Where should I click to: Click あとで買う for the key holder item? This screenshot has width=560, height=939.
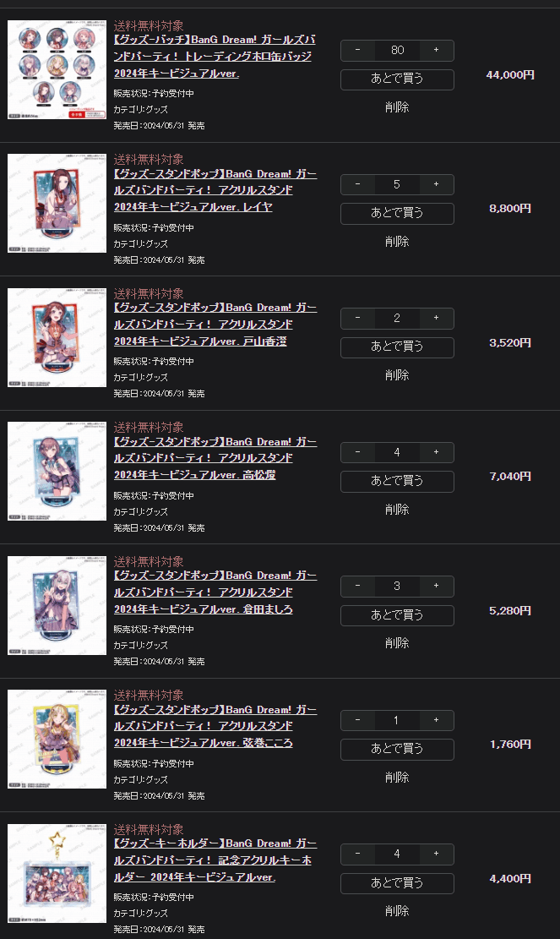click(397, 882)
